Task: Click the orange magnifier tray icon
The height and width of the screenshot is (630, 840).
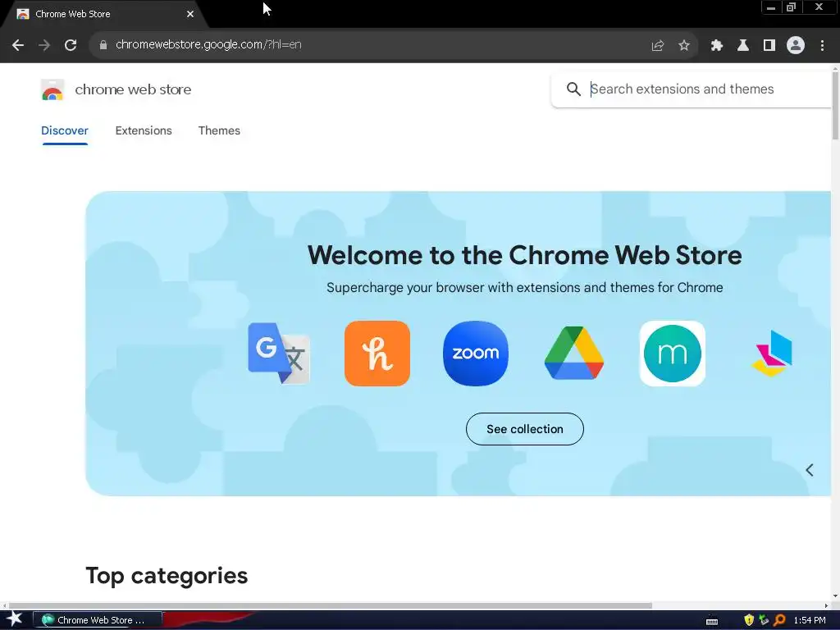Action: (779, 620)
